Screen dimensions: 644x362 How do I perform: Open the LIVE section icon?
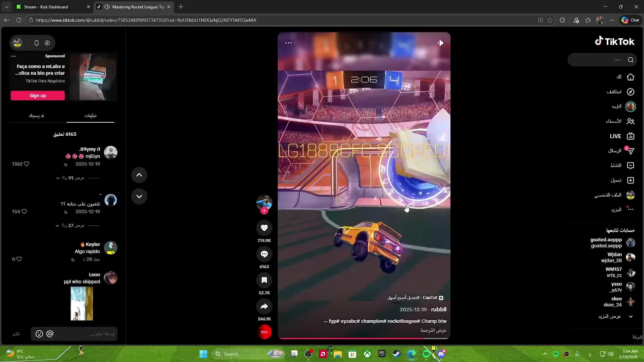(x=630, y=136)
